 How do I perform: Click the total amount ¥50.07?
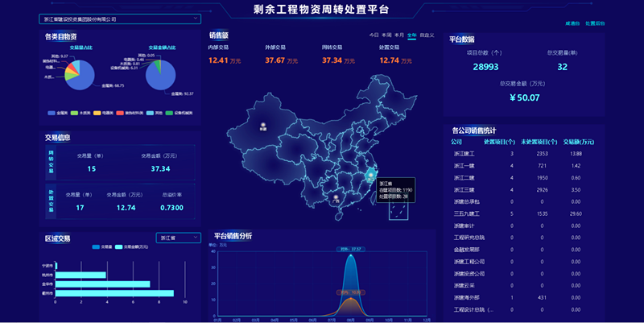pyautogui.click(x=525, y=97)
